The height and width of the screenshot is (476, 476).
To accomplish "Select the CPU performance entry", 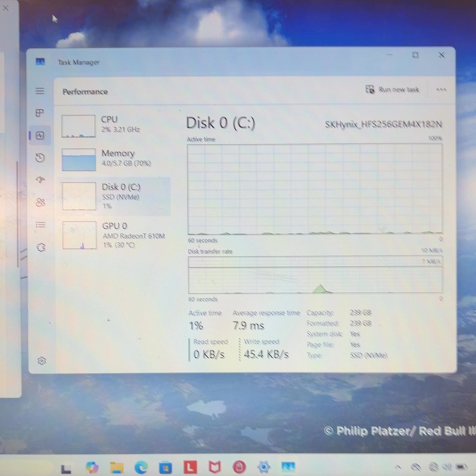I will click(115, 126).
